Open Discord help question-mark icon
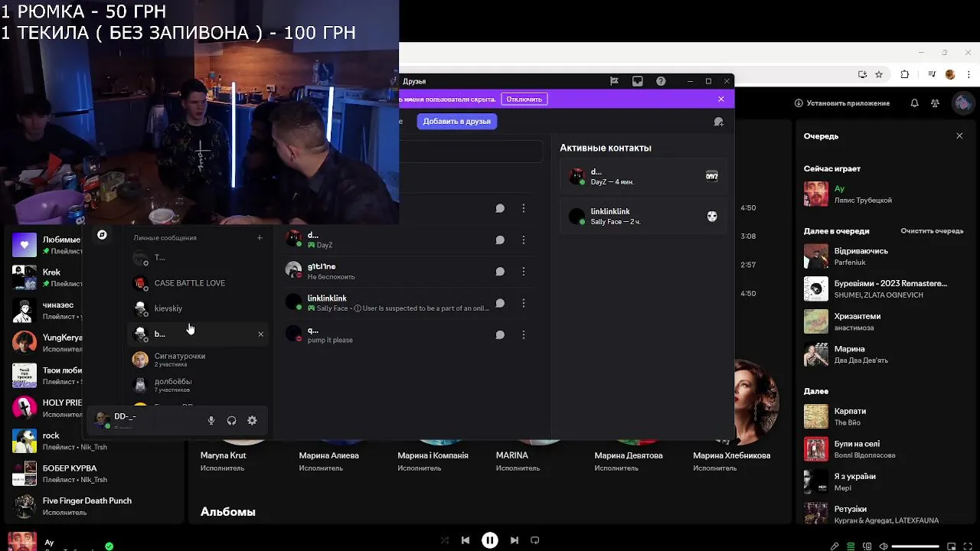Screen dimensions: 980x551 pos(661,81)
